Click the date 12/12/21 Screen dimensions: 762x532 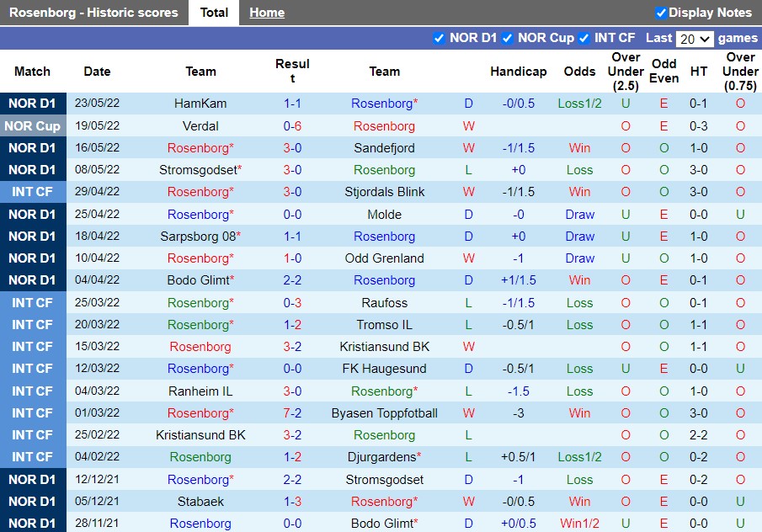point(97,480)
